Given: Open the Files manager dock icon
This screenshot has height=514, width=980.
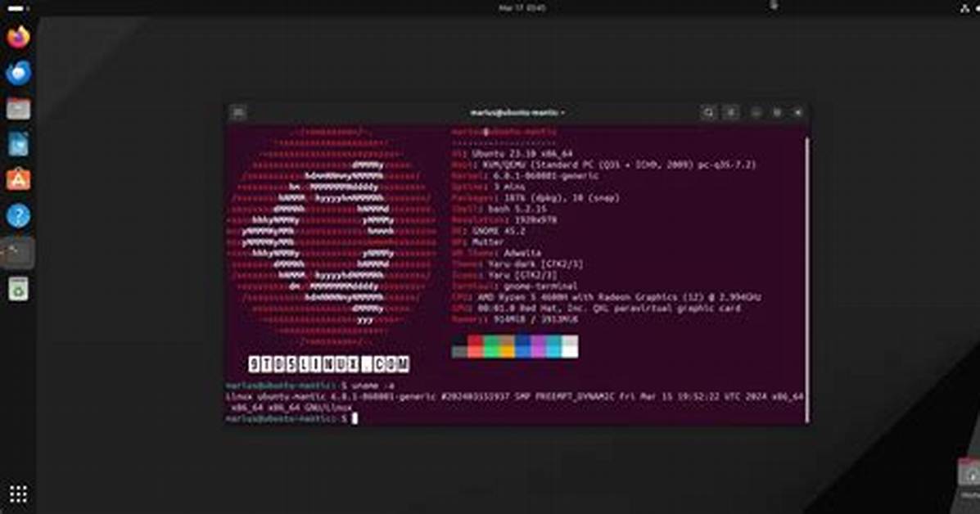Looking at the screenshot, I should coord(18,109).
